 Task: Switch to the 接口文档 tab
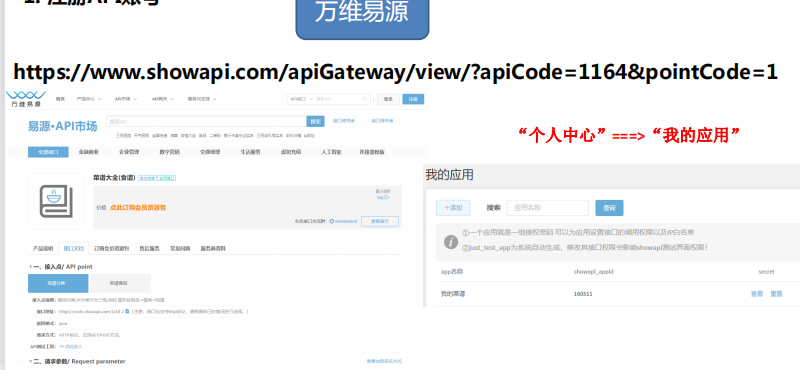[73, 249]
